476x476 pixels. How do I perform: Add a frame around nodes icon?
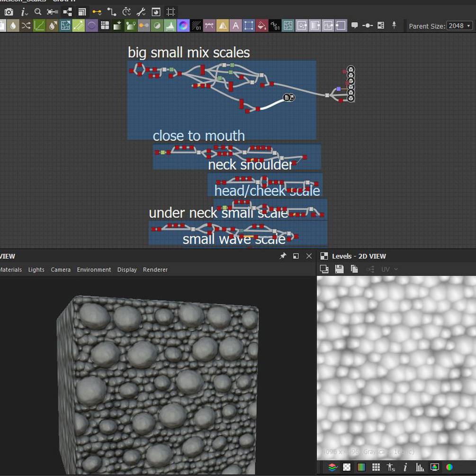(x=381, y=26)
